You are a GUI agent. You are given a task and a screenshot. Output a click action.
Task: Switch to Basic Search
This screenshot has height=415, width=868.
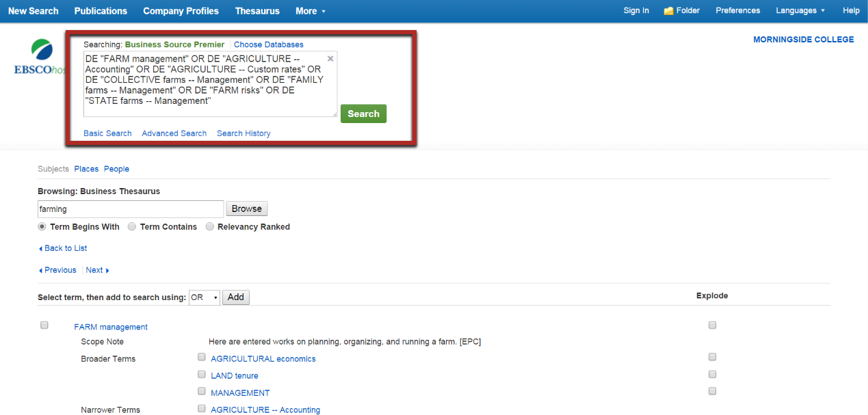coord(107,133)
